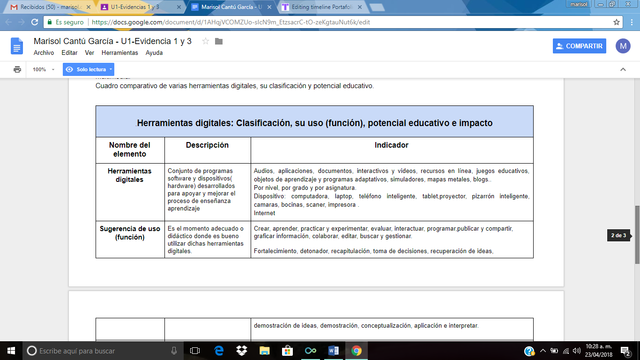Click the page scrollbar handle
This screenshot has width=640, height=360.
tap(637, 235)
